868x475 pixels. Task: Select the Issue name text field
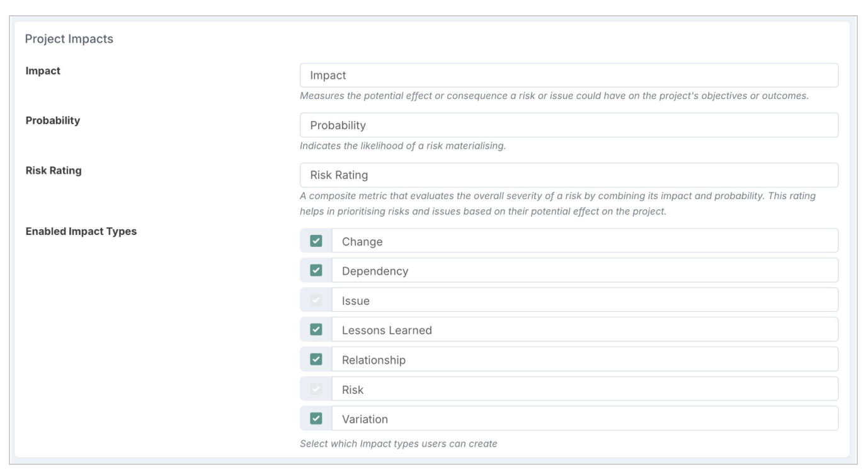point(585,300)
